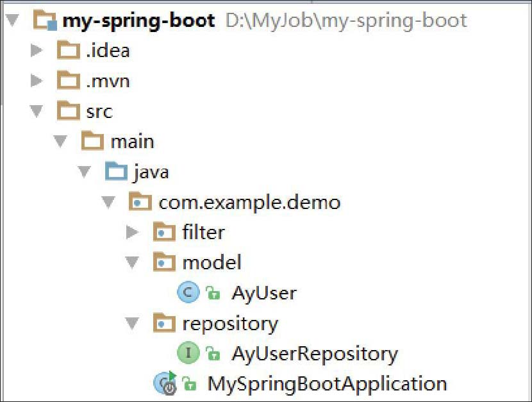
Task: Expand the .idea folder arrow
Action: [36, 51]
